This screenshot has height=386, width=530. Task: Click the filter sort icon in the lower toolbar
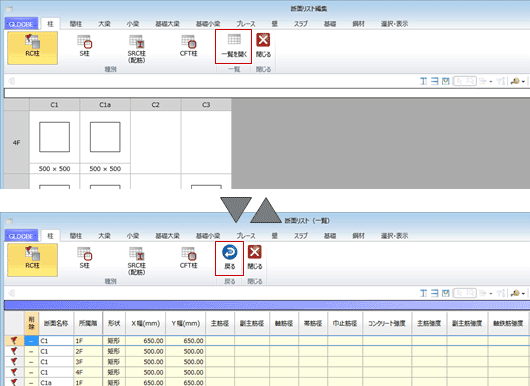tap(501, 293)
